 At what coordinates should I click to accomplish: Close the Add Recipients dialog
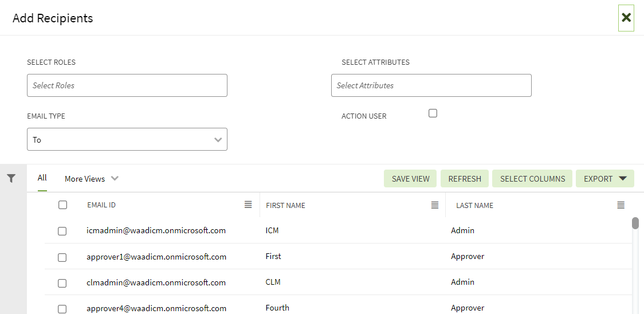point(626,18)
